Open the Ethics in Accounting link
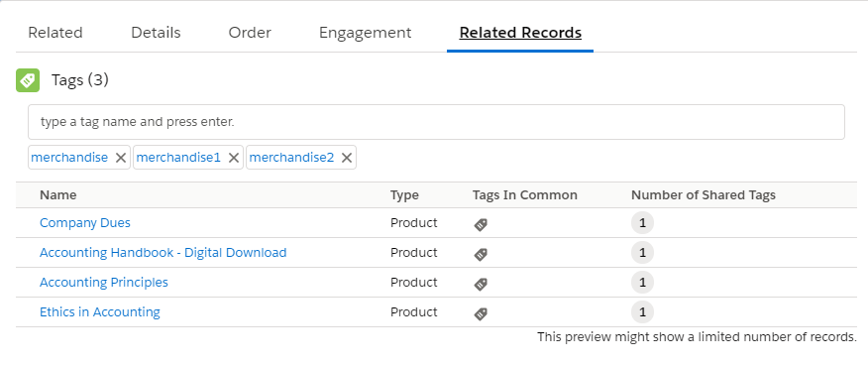Screen dimensions: 868x365 [100, 311]
